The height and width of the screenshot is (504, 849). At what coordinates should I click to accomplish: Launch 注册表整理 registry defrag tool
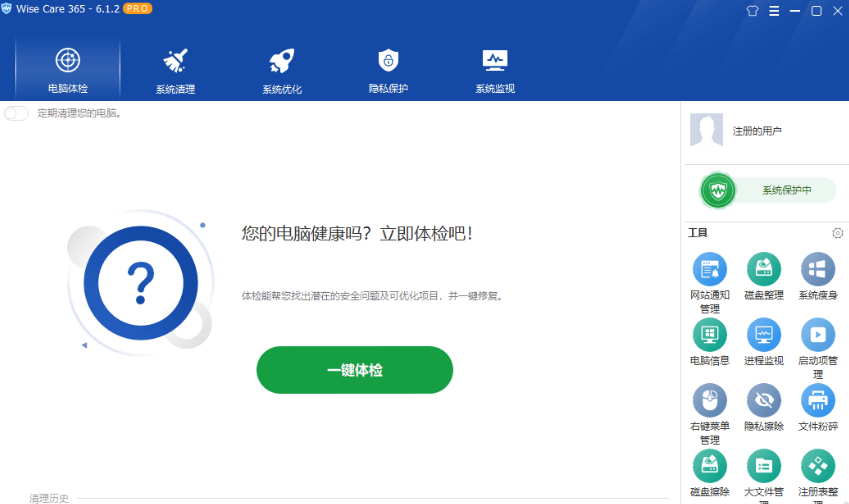(x=818, y=476)
